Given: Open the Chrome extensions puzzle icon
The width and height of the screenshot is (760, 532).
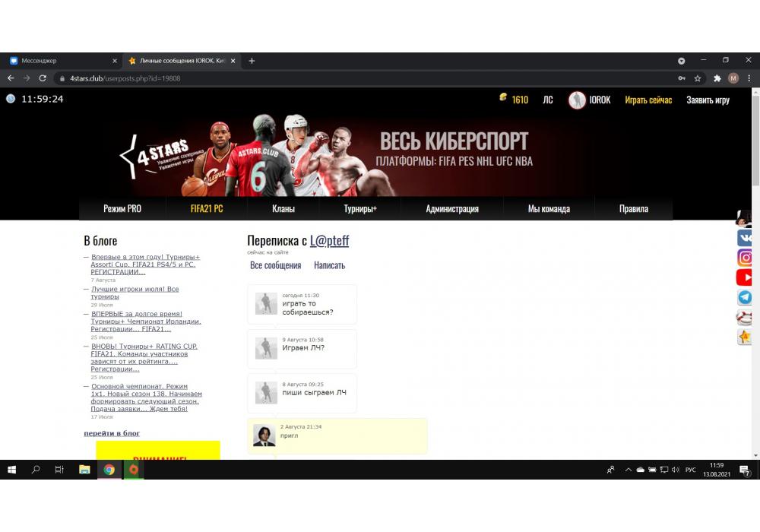Looking at the screenshot, I should [x=717, y=78].
